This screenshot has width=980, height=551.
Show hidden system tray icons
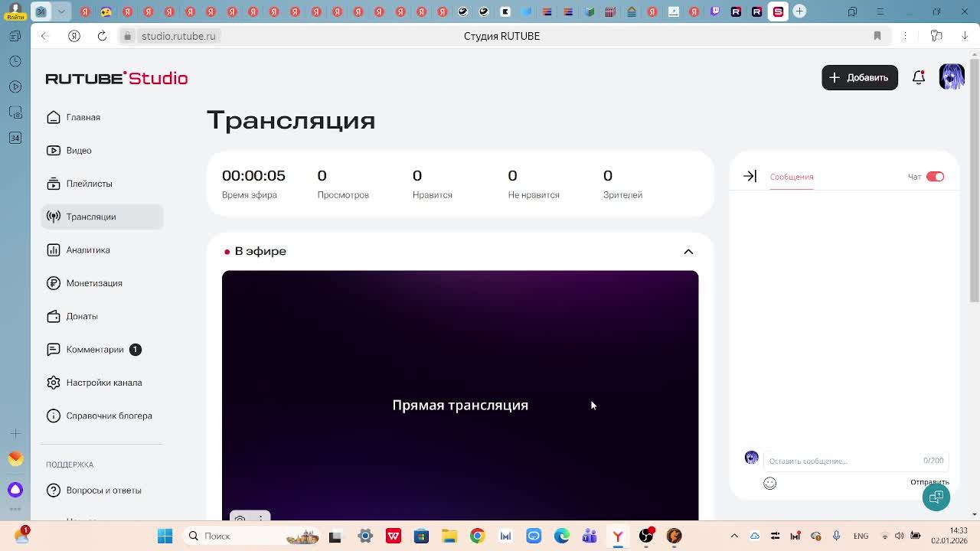click(734, 536)
